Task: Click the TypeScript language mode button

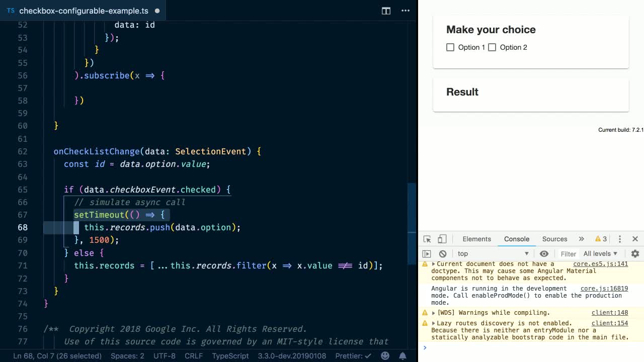Action: (x=230, y=355)
